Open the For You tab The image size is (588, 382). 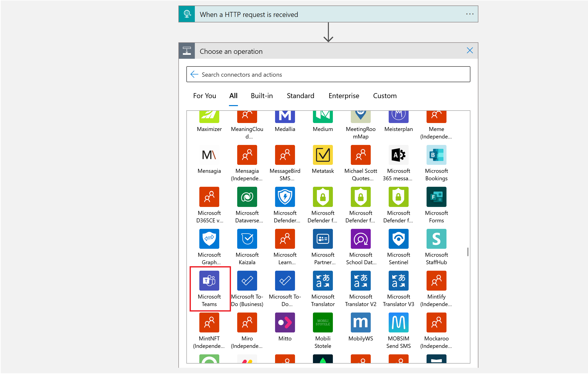(204, 96)
